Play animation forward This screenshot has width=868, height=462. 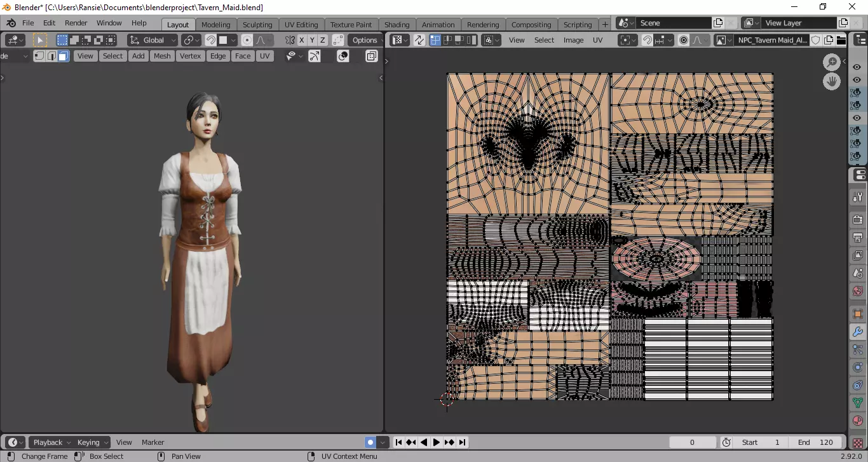pyautogui.click(x=437, y=442)
